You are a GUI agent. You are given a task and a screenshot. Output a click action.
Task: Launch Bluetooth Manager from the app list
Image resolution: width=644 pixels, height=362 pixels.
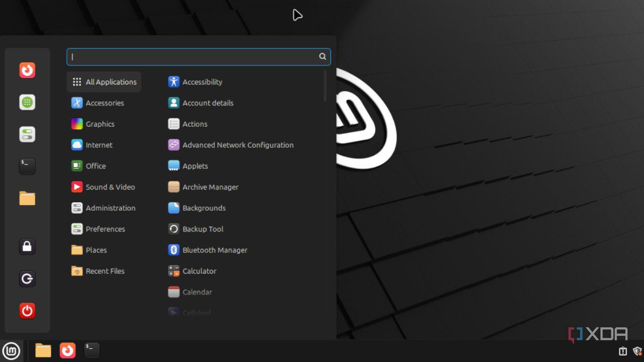pyautogui.click(x=208, y=250)
